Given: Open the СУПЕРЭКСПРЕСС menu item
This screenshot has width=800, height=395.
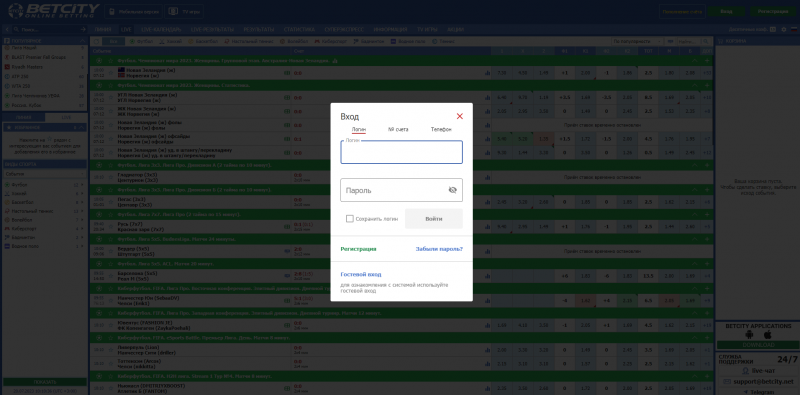Looking at the screenshot, I should tap(344, 30).
